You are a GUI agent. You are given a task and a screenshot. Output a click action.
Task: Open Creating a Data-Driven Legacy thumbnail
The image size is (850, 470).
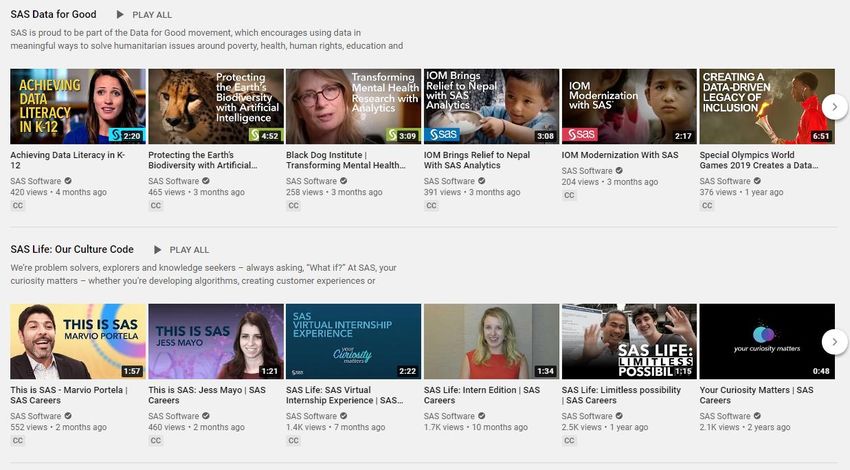[x=767, y=106]
